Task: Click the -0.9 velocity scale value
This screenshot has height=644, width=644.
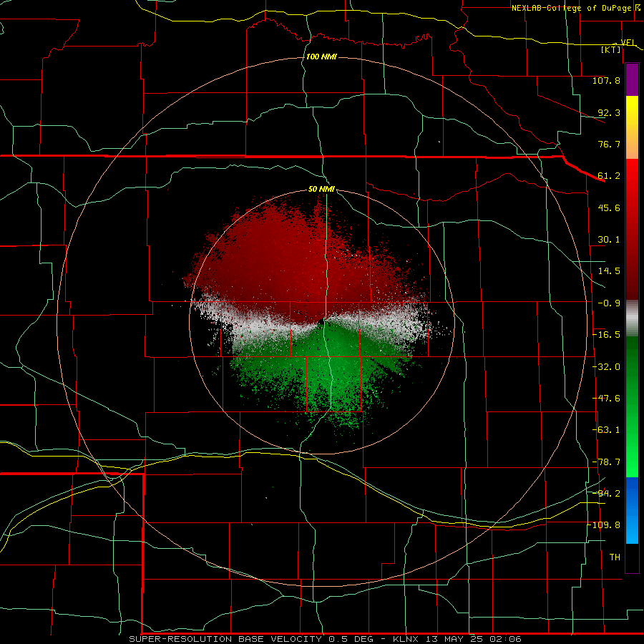Action: pyautogui.click(x=609, y=303)
